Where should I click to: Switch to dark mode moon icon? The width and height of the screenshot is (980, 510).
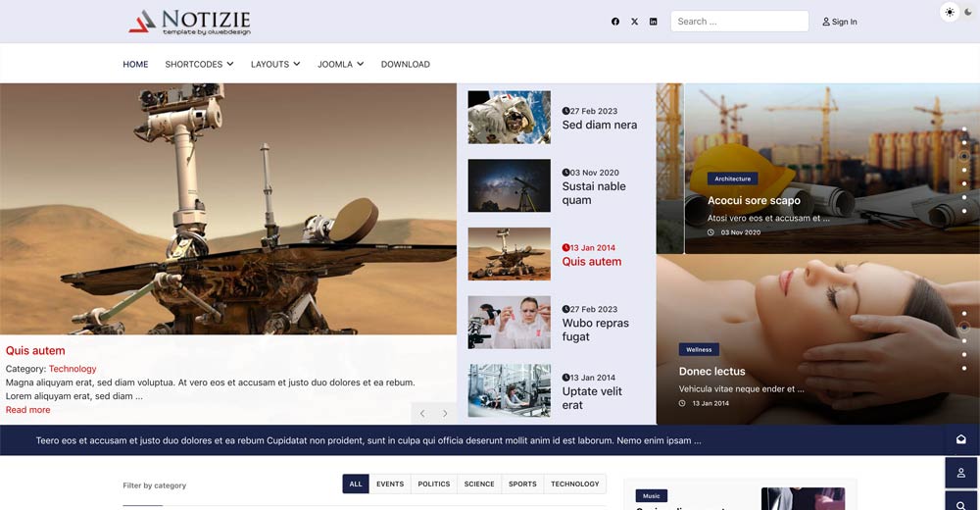968,12
